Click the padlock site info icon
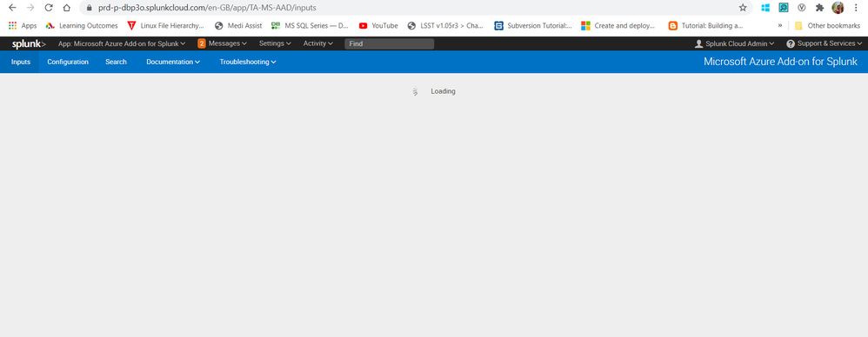 point(89,9)
